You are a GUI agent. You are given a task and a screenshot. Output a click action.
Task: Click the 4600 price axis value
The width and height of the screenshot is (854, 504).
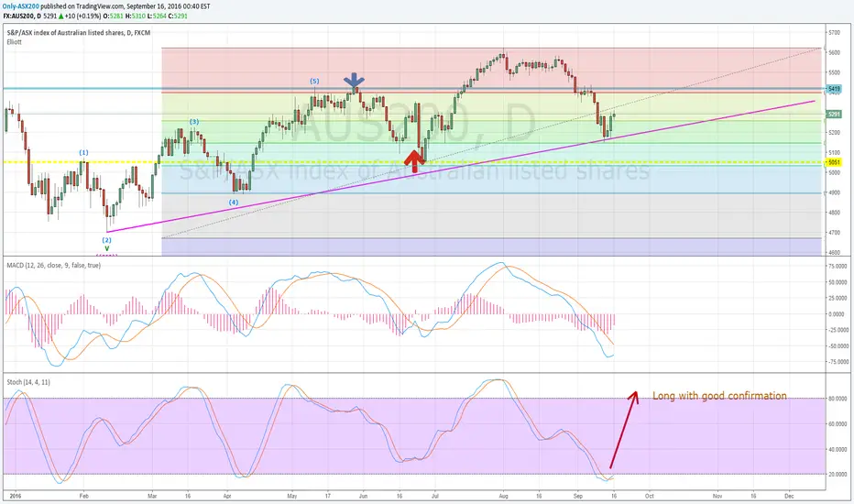[x=834, y=253]
